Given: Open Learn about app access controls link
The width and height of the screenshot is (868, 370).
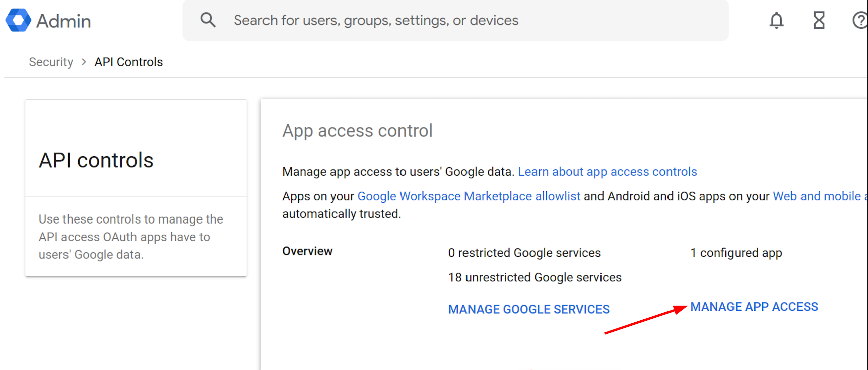Looking at the screenshot, I should click(607, 172).
